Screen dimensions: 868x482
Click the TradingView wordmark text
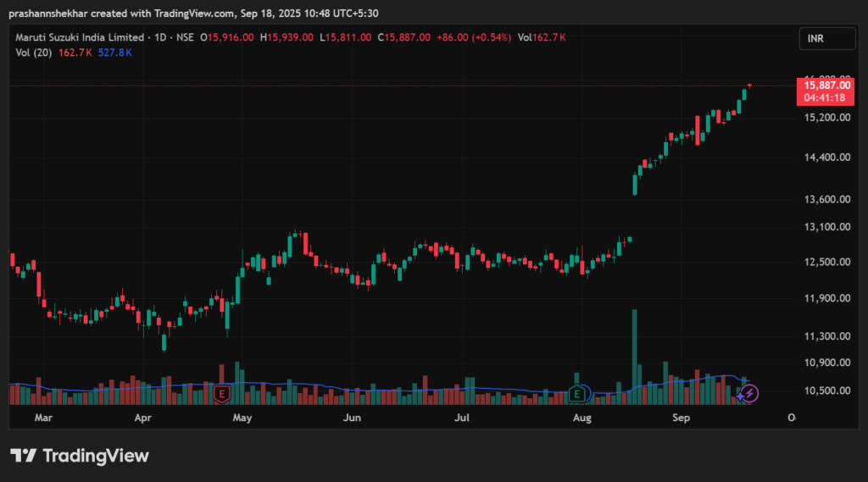pos(96,456)
